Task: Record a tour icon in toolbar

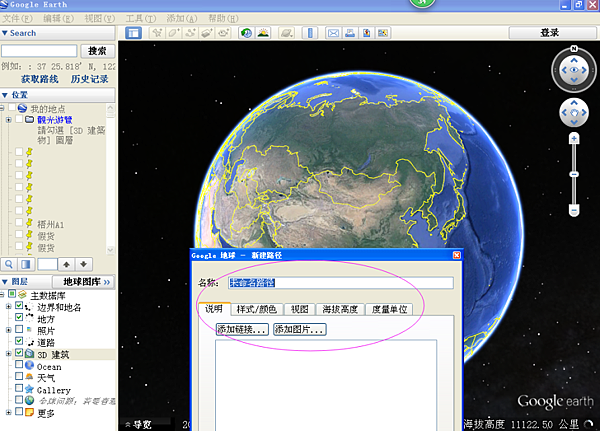Action: pyautogui.click(x=223, y=33)
